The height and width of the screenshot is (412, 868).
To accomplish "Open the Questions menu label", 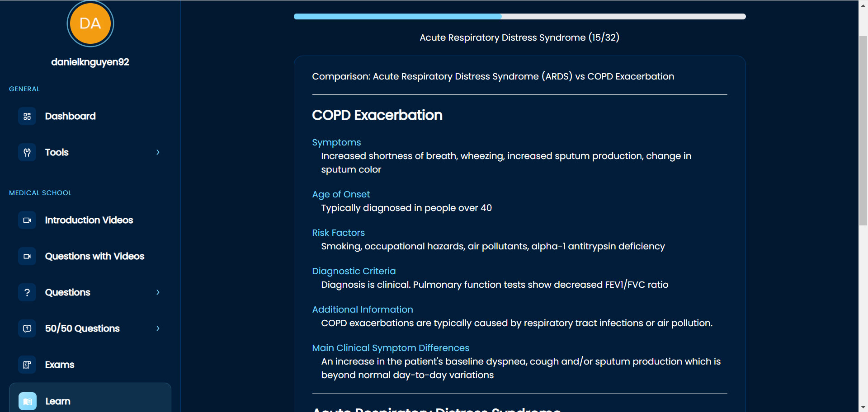I will 68,292.
